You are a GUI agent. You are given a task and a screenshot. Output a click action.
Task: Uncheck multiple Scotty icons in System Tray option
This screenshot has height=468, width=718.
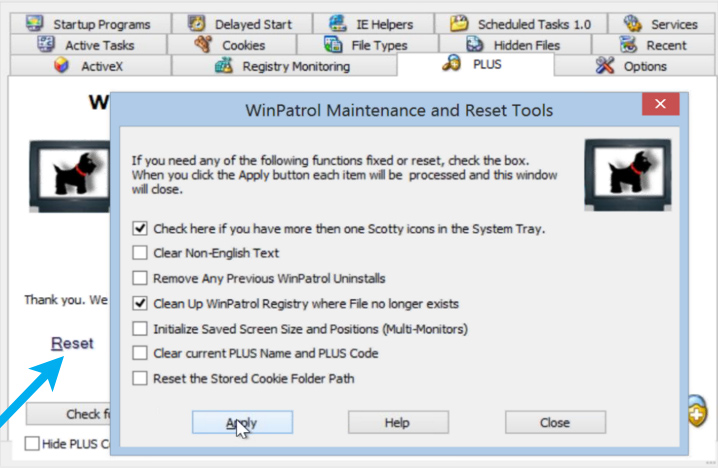[140, 228]
